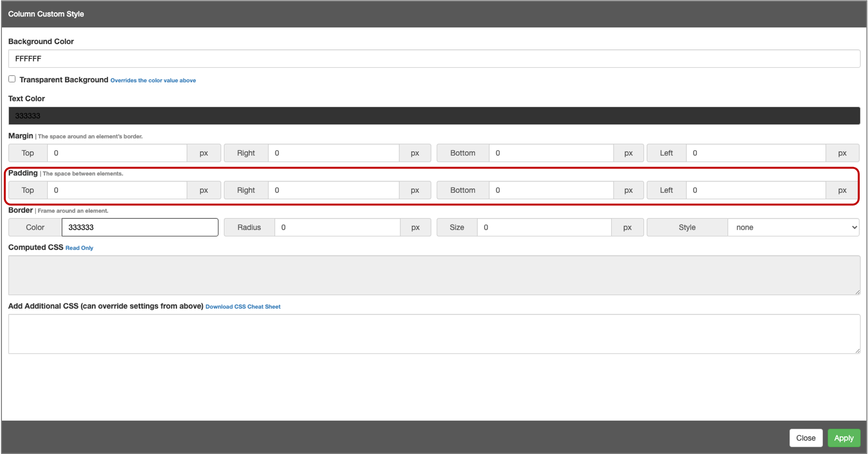Click the Close button
This screenshot has width=868, height=454.
point(805,438)
